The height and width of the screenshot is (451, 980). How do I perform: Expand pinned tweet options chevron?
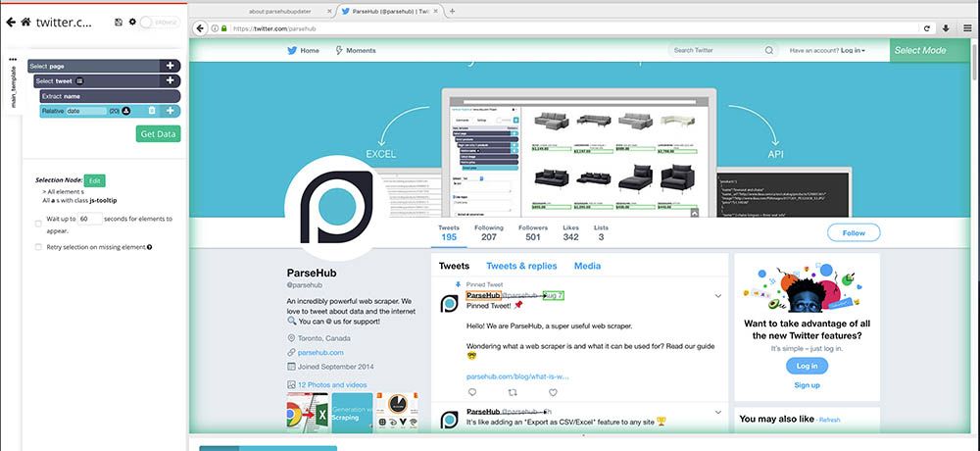click(x=718, y=296)
